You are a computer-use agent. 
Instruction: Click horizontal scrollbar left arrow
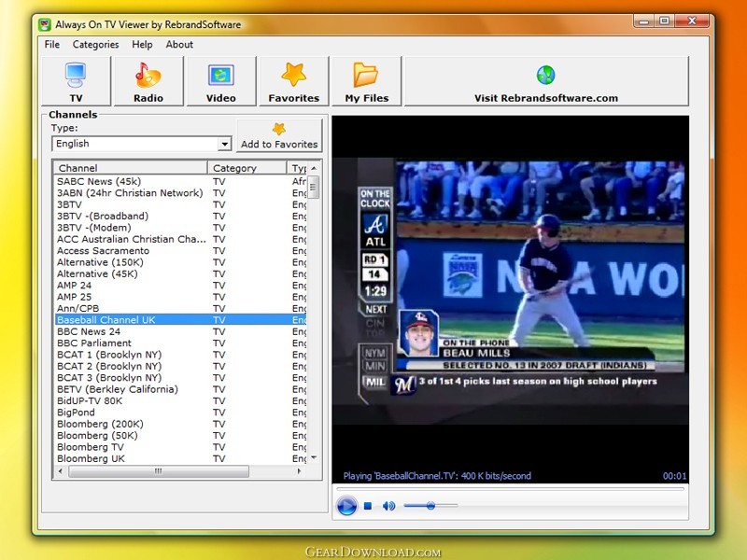pyautogui.click(x=61, y=471)
